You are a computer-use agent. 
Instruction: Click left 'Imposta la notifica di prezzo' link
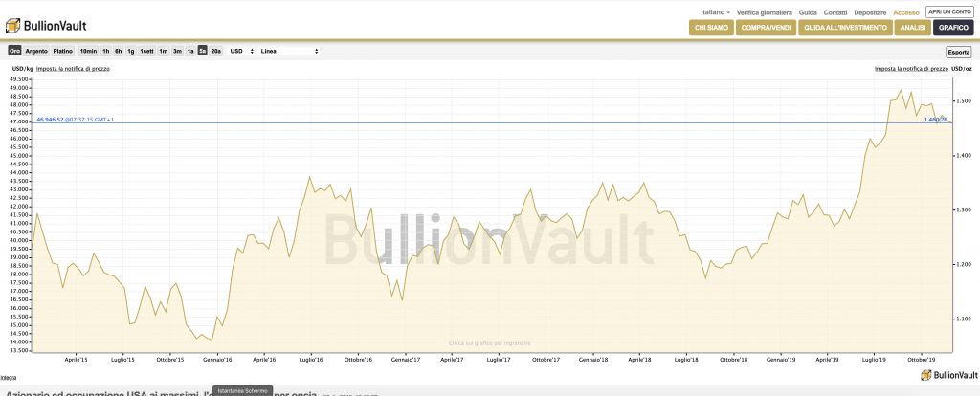(x=73, y=68)
